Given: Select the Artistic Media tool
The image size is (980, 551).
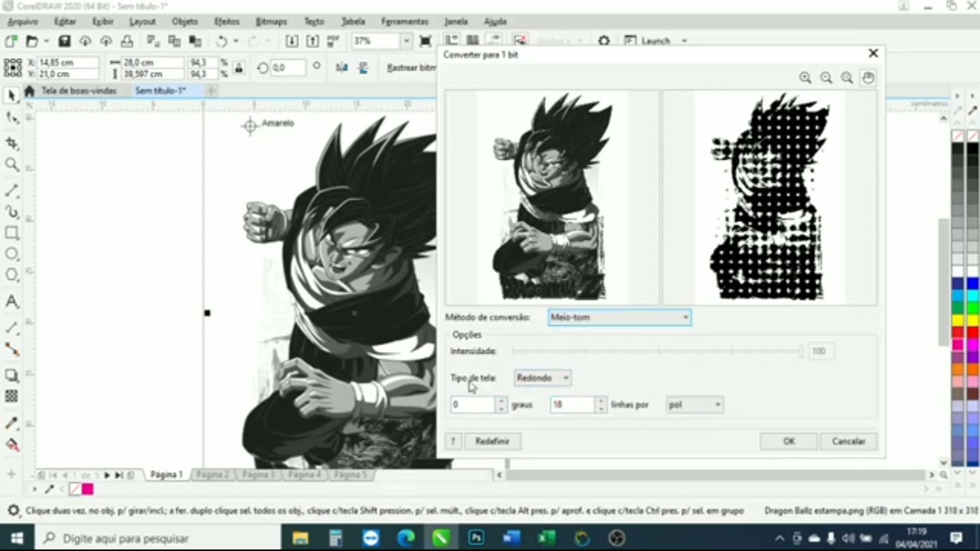Looking at the screenshot, I should 11,211.
